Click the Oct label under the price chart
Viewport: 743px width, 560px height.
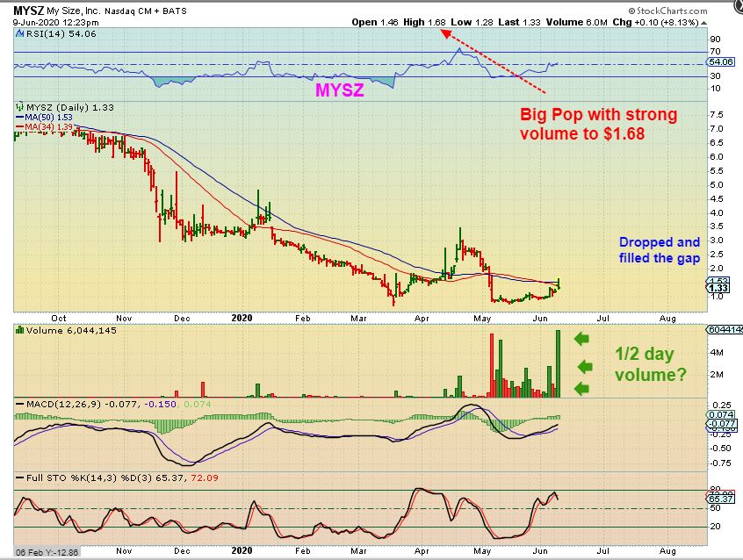click(58, 319)
